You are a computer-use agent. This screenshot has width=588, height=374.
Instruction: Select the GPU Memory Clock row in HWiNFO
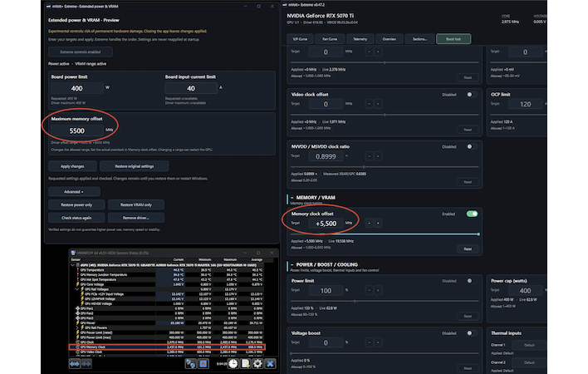(167, 347)
